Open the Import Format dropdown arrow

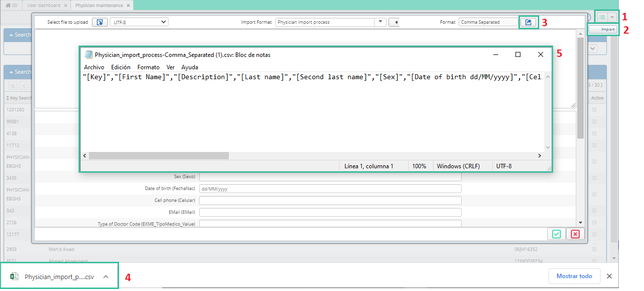tap(380, 22)
